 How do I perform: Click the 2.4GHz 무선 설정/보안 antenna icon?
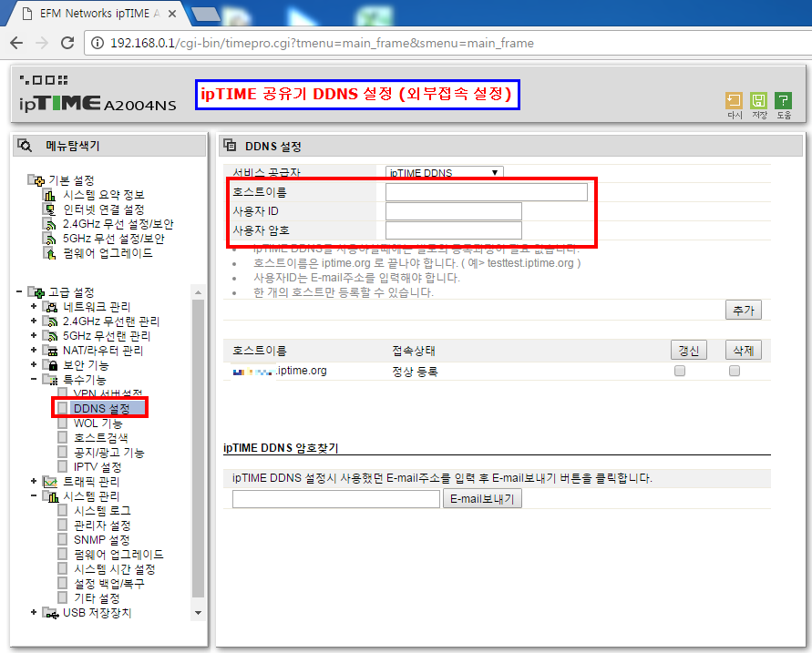[x=48, y=224]
